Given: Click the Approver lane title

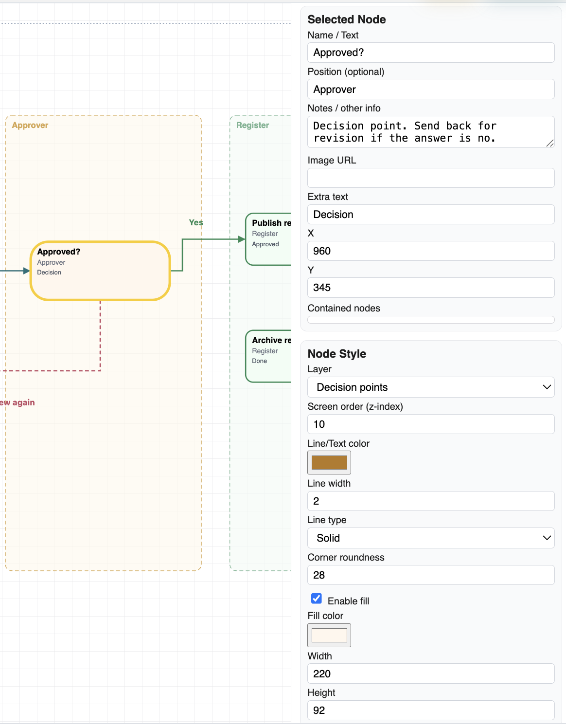Looking at the screenshot, I should tap(30, 125).
